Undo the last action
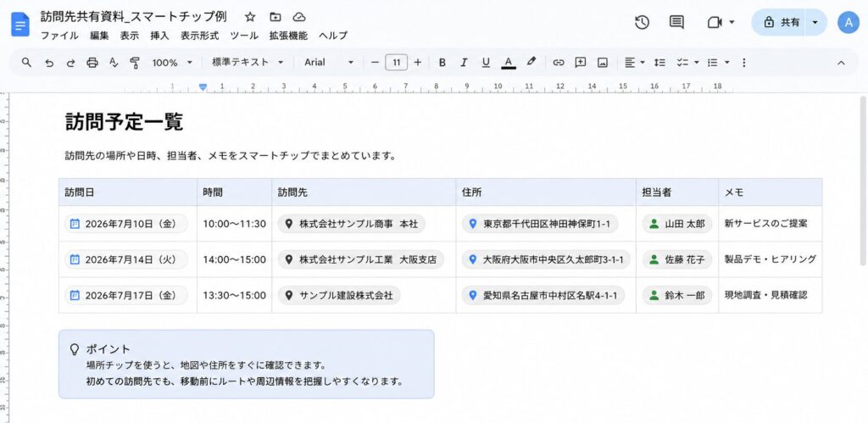 point(49,63)
